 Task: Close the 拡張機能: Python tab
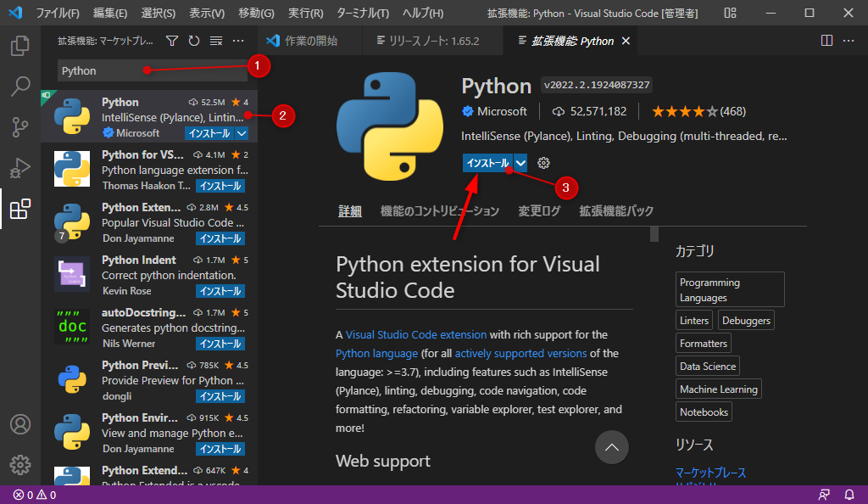[626, 41]
